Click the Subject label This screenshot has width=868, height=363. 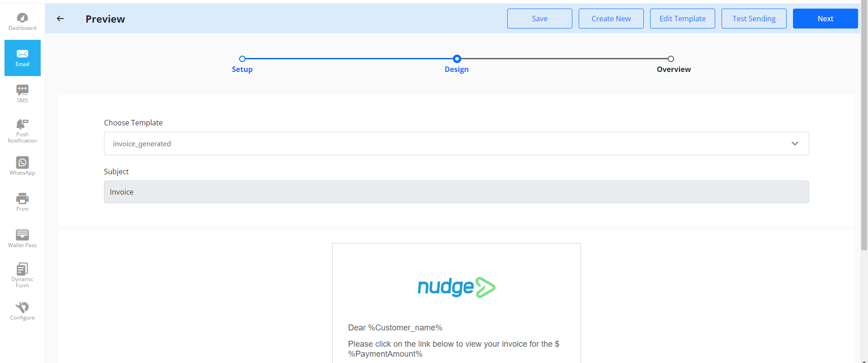point(116,172)
